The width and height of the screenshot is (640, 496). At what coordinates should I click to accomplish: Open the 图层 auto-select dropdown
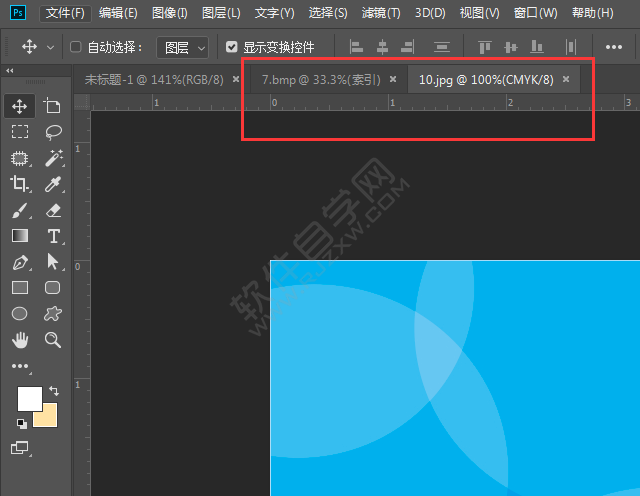pos(182,48)
